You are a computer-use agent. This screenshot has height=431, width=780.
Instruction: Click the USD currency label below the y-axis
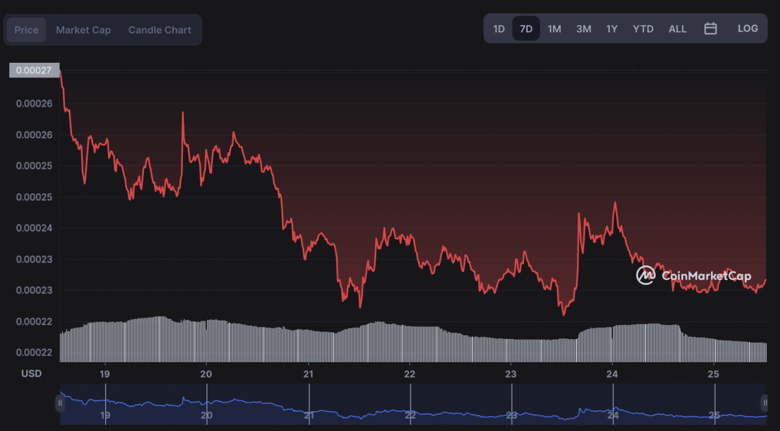[31, 374]
